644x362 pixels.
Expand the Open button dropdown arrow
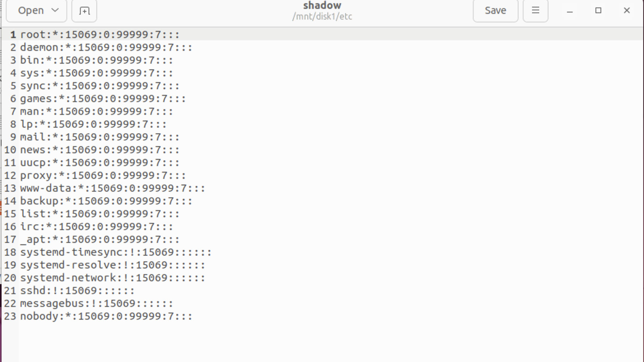tap(55, 10)
